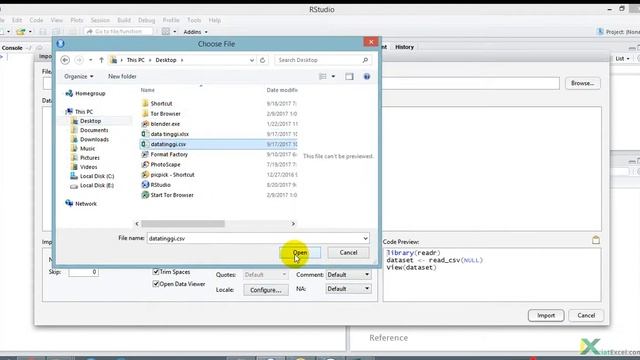This screenshot has width=640, height=360.
Task: Refresh the Desktop folder listing
Action: coord(262,60)
